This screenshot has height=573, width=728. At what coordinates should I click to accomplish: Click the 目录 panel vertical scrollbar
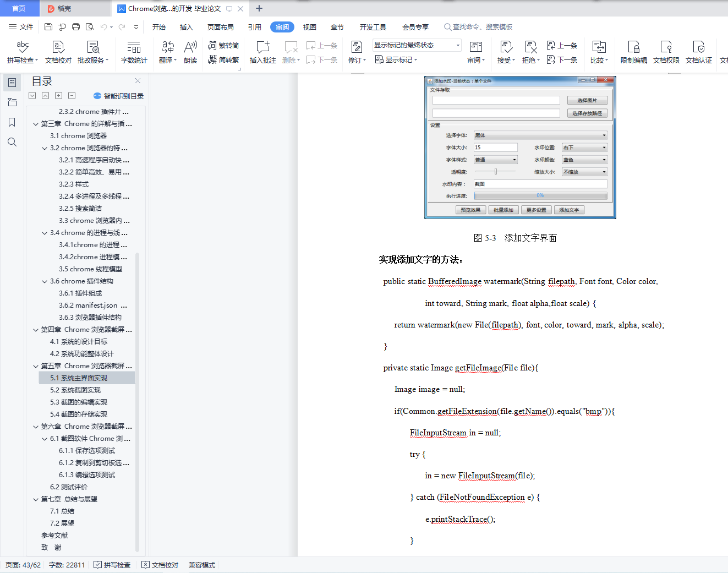coord(137,402)
